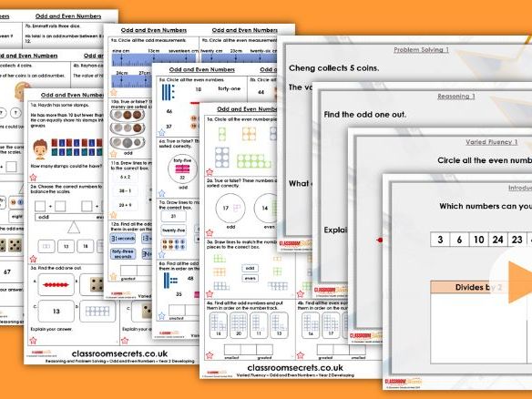Click the 'even' box in 3a matching
The height and width of the screenshot is (399, 532).
(250, 278)
